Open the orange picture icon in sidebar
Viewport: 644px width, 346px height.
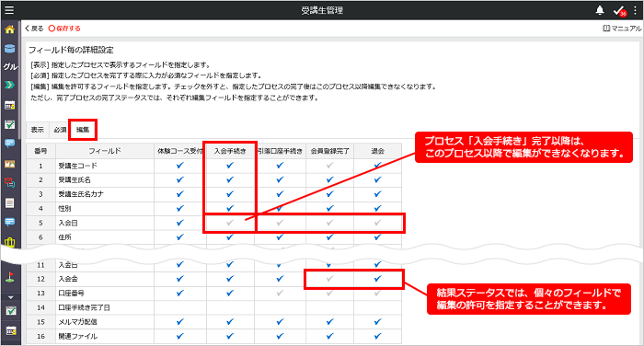[x=9, y=164]
